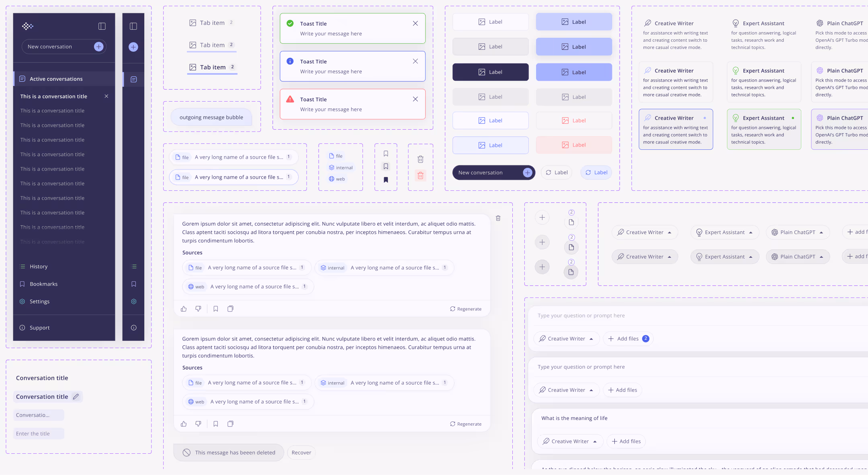The image size is (868, 475).
Task: Click thumbs up on first message
Action: coord(184,309)
